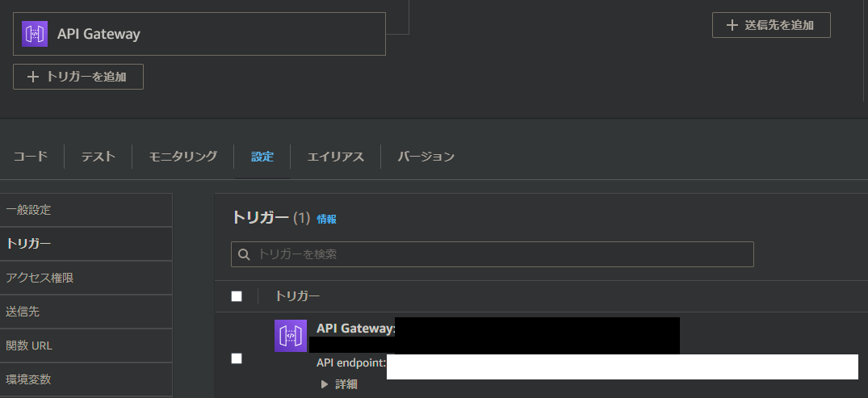Check the API Gateway trigger row checkbox
868x398 pixels.
[237, 358]
